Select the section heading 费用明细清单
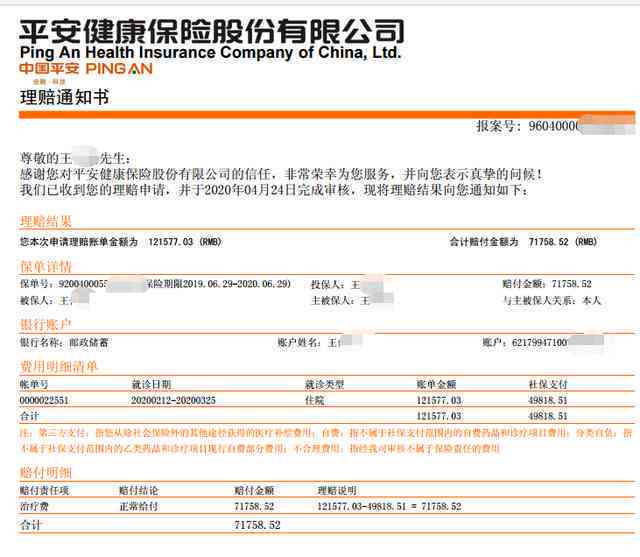The height and width of the screenshot is (557, 640). tap(59, 366)
